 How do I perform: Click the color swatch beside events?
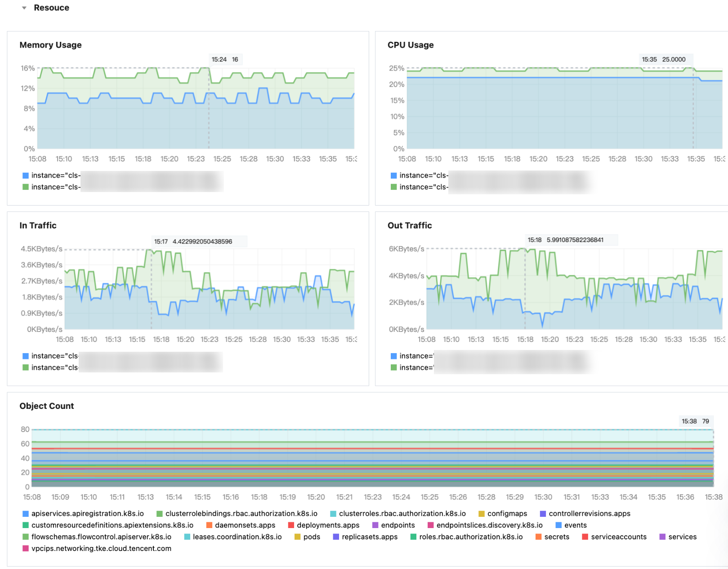(558, 525)
